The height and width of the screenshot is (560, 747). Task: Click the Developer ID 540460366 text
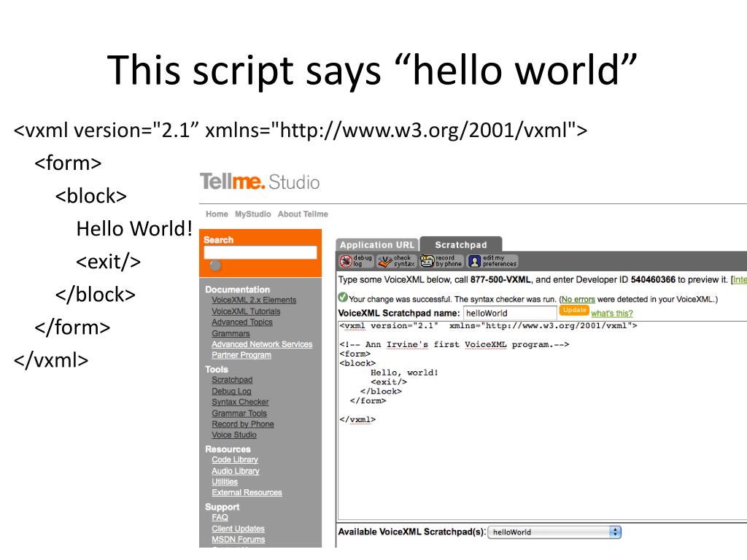[x=653, y=280]
